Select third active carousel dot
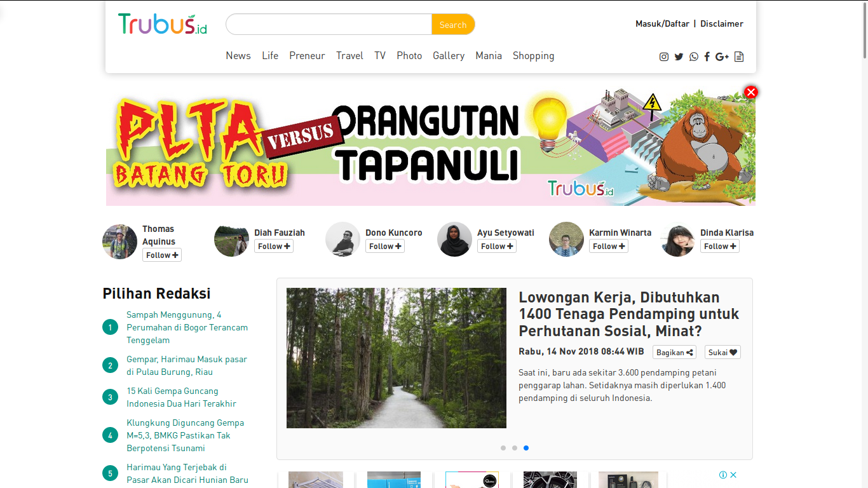 tap(526, 448)
